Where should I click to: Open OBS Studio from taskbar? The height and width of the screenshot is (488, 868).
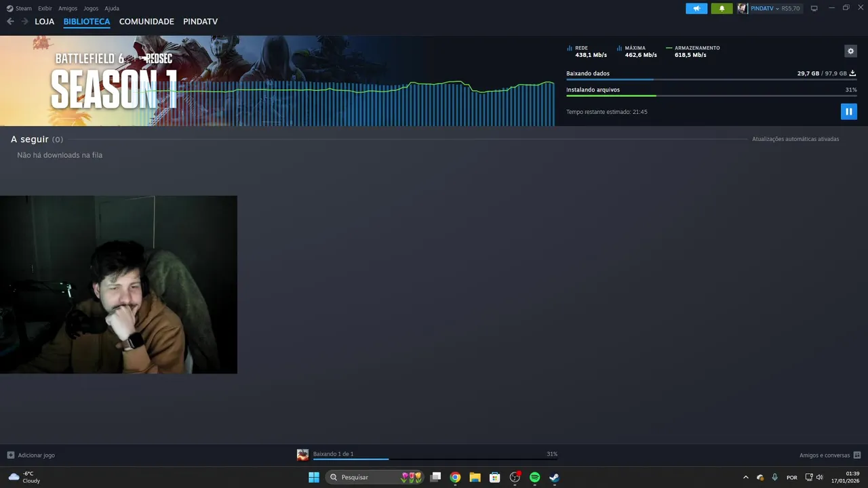[515, 477]
